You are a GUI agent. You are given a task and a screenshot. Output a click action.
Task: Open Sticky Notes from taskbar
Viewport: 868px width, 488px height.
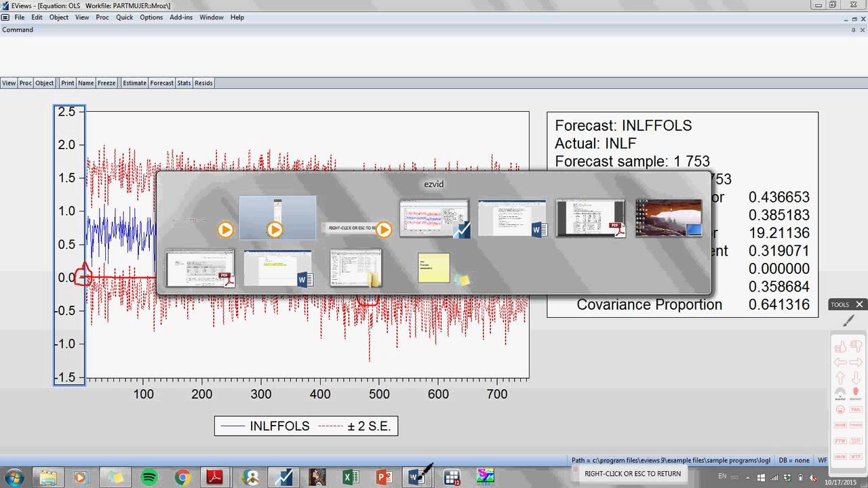pyautogui.click(x=115, y=477)
